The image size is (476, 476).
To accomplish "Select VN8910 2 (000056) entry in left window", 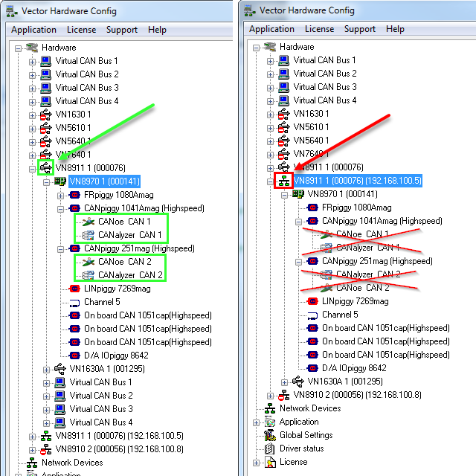I will (x=109, y=449).
